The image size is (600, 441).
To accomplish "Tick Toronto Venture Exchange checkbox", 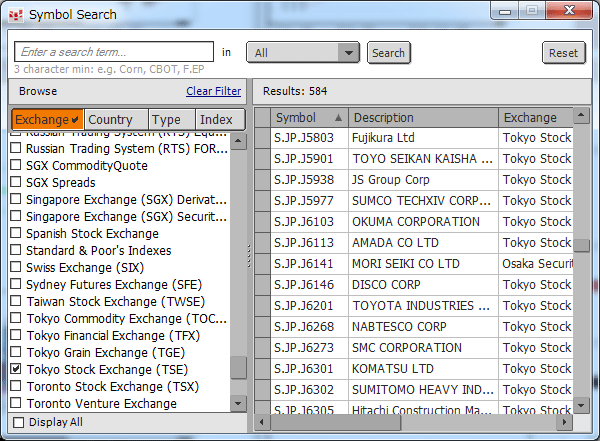I will 16,403.
